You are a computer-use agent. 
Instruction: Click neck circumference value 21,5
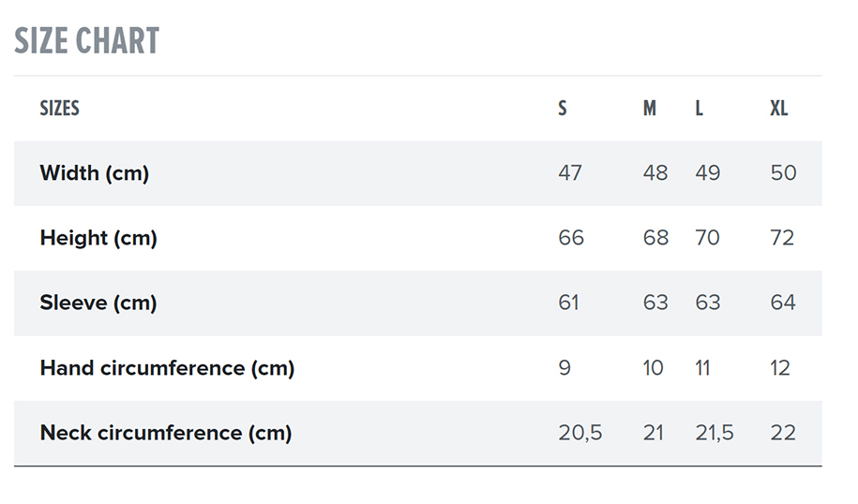pos(715,433)
